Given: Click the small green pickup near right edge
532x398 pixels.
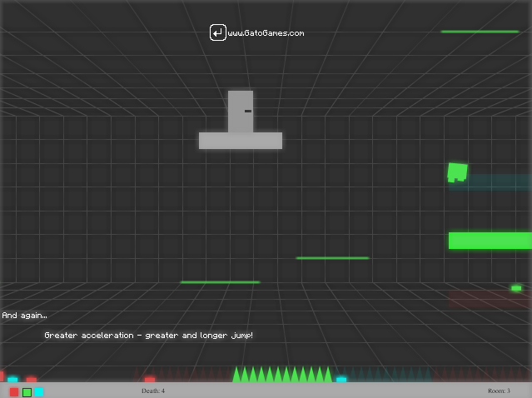Looking at the screenshot, I should [516, 288].
